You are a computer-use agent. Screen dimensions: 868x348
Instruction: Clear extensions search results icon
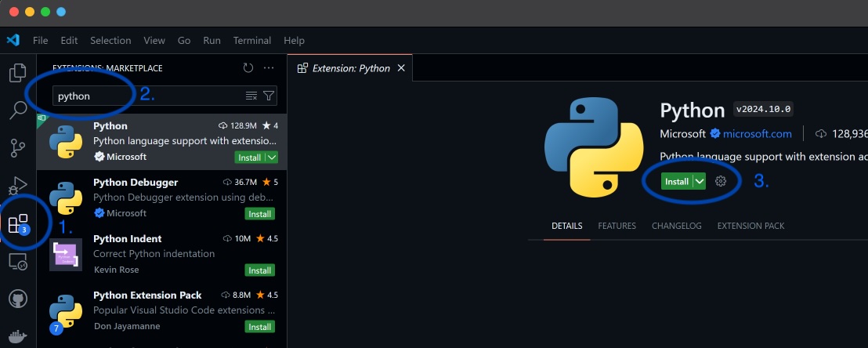point(251,96)
